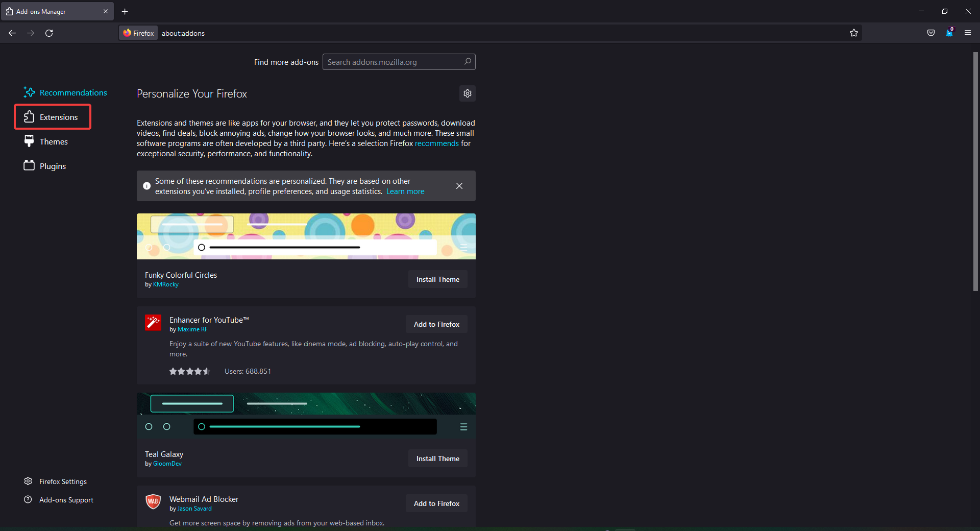Image resolution: width=980 pixels, height=531 pixels.
Task: Click the Enhancer for YouTube icon
Action: (x=153, y=323)
